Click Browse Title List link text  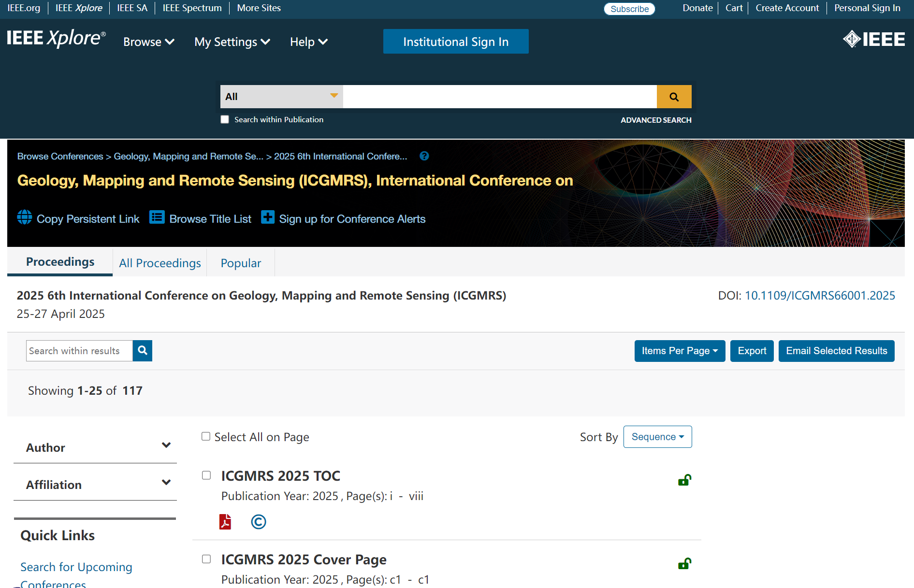pos(210,219)
